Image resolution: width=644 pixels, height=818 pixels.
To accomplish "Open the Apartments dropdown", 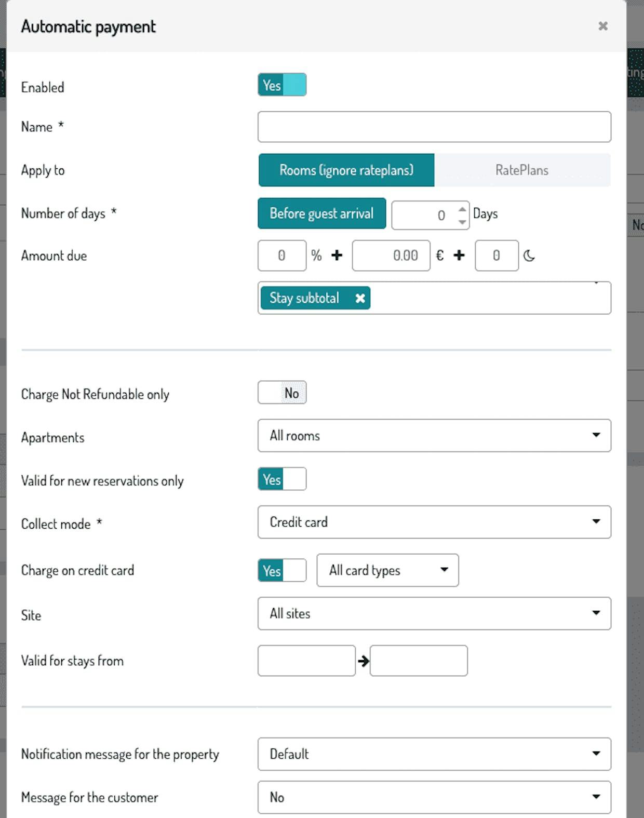I will 434,436.
